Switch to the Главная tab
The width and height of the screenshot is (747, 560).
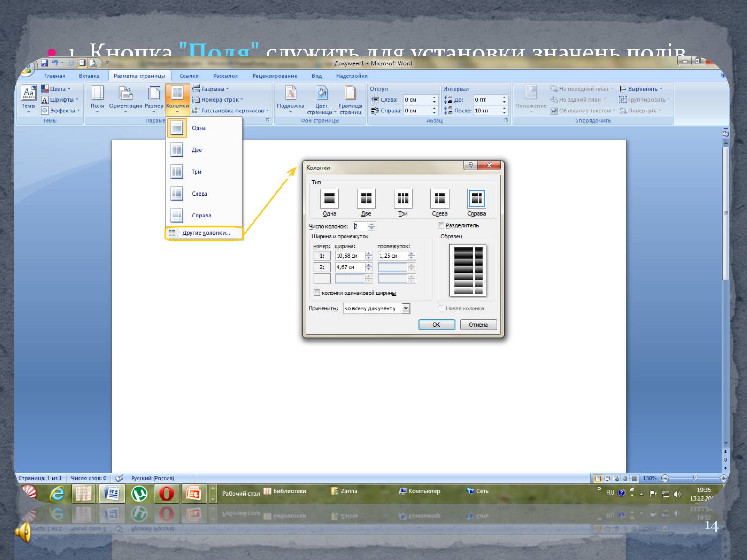coord(55,76)
